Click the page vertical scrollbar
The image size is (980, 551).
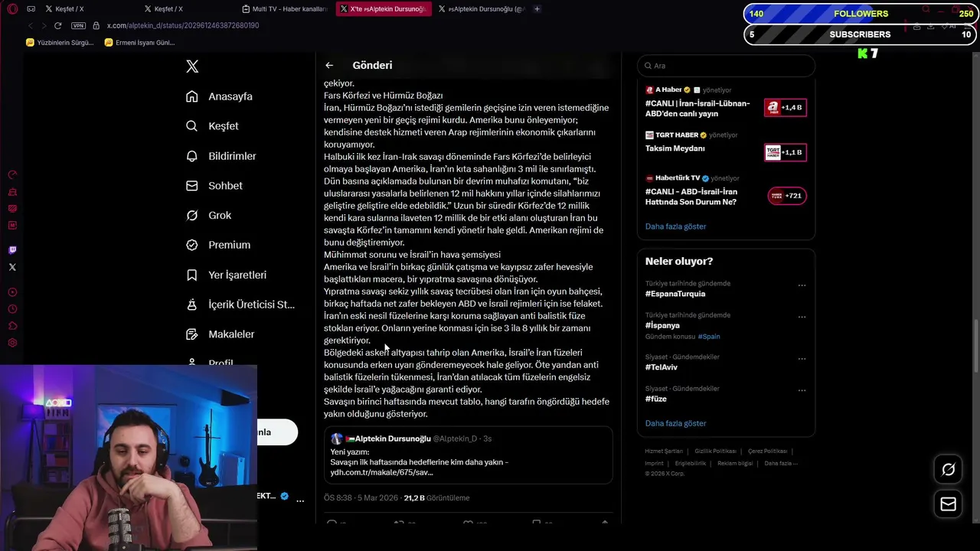pos(976,344)
